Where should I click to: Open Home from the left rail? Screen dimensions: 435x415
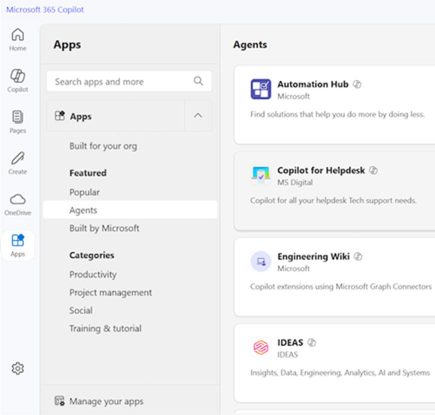coord(18,39)
